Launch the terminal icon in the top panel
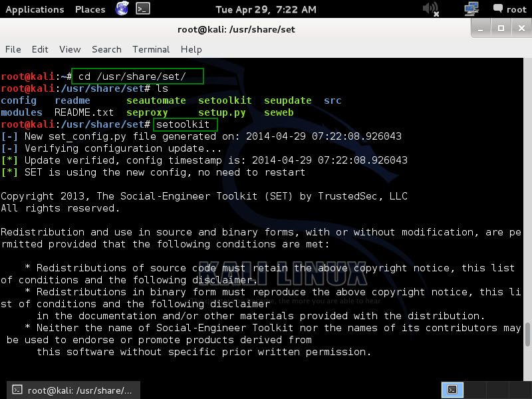 pyautogui.click(x=143, y=9)
